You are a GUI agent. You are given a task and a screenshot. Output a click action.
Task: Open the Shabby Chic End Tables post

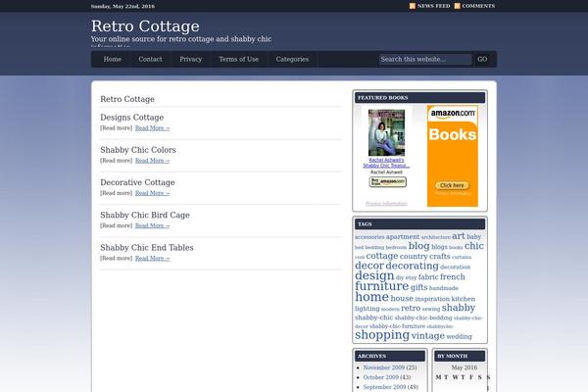click(147, 248)
